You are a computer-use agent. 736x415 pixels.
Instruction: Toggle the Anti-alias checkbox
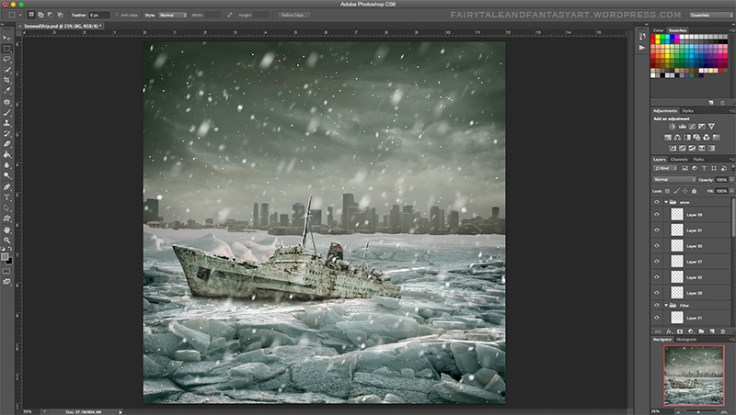[116, 15]
